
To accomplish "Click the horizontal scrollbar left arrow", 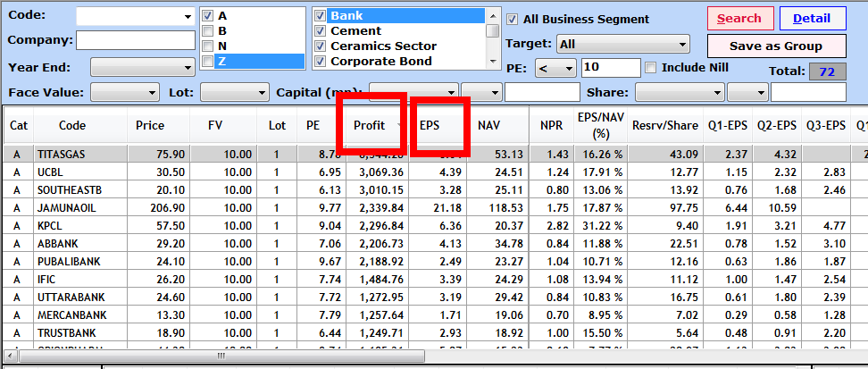I will [10, 356].
